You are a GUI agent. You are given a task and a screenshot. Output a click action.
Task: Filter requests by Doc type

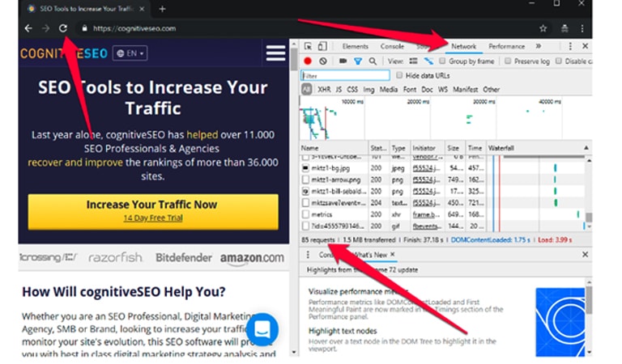(x=427, y=90)
